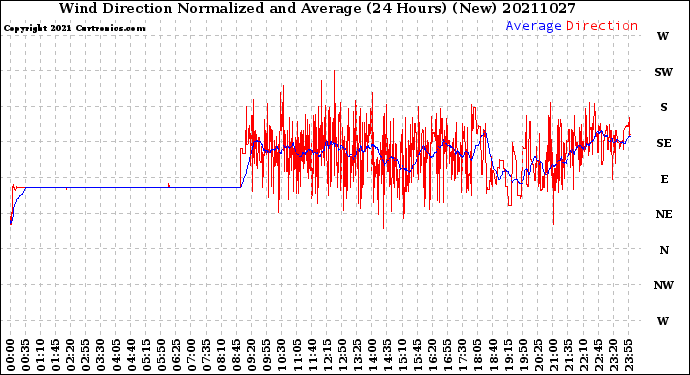Click the 00:00 time label
This screenshot has height=375, width=690.
[11, 355]
